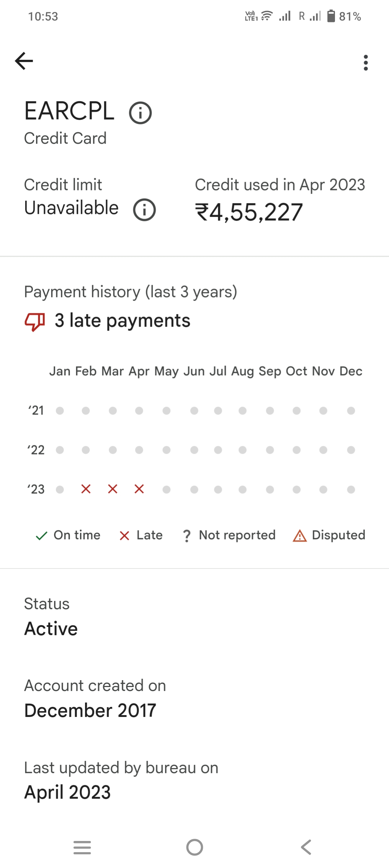Tap the red thumbs-down late payments icon

pyautogui.click(x=35, y=321)
